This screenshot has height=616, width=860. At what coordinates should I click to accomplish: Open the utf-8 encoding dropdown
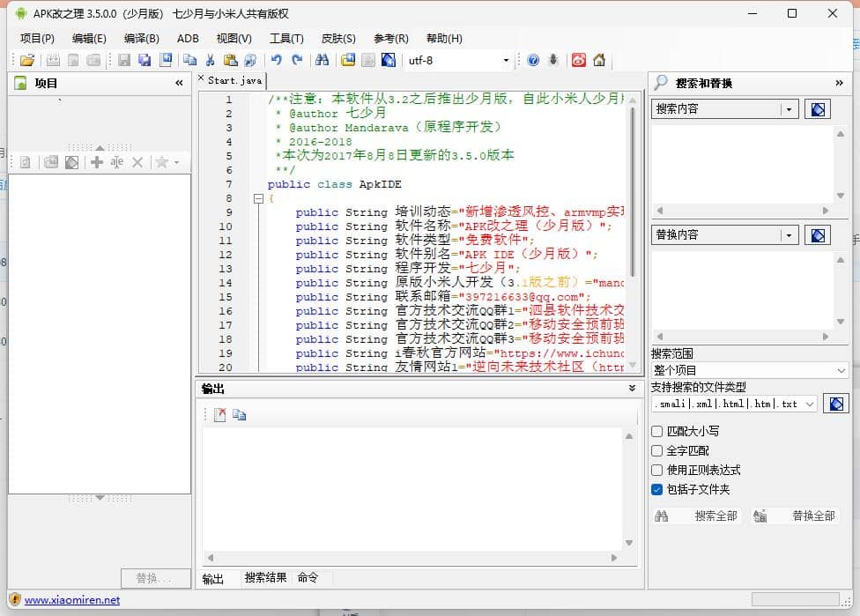pos(507,60)
